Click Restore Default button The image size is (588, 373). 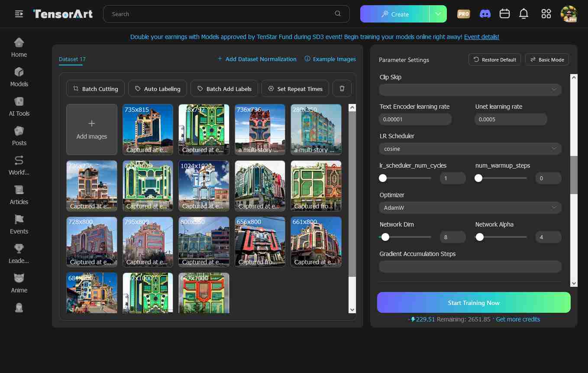pos(494,59)
